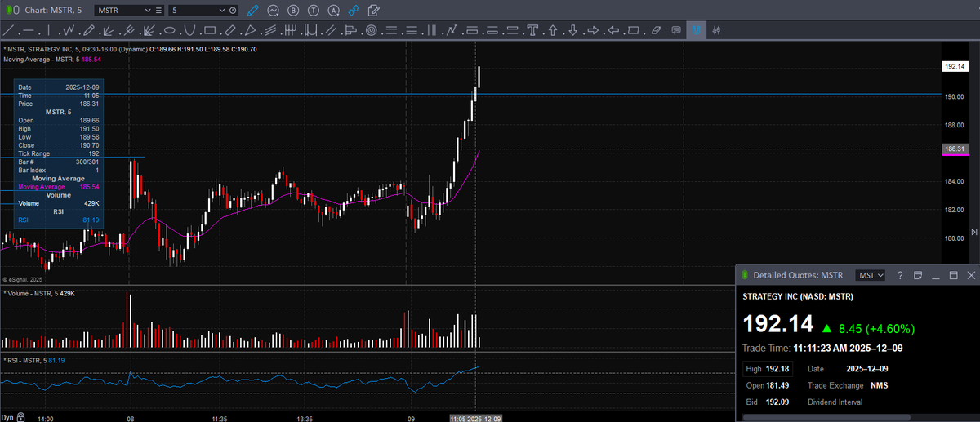Click the large 192.14 last price
980x422 pixels.
tap(778, 325)
